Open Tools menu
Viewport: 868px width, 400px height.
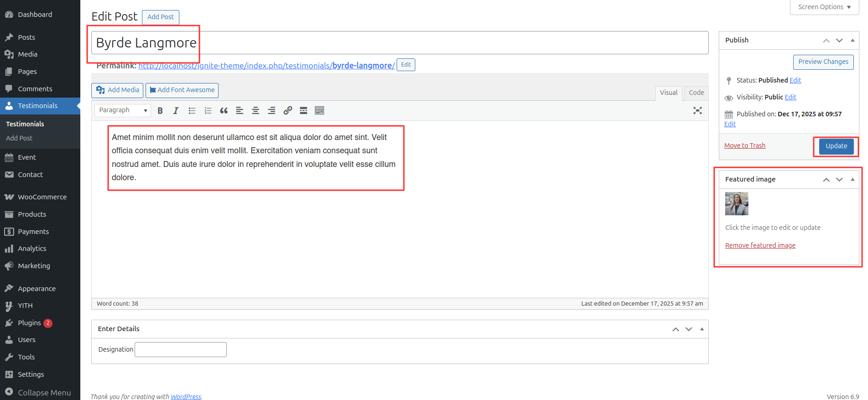(40, 357)
